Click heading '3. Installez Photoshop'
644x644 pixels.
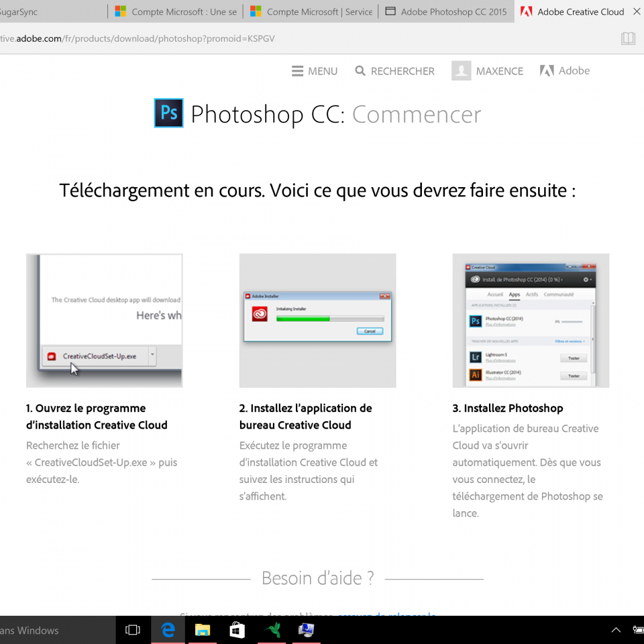pyautogui.click(x=508, y=409)
